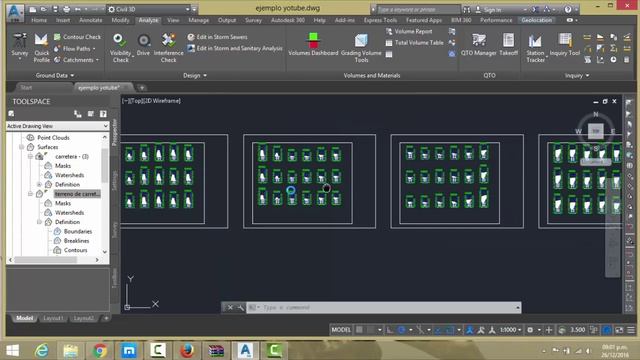Click the Windows Start button

[x=13, y=350]
